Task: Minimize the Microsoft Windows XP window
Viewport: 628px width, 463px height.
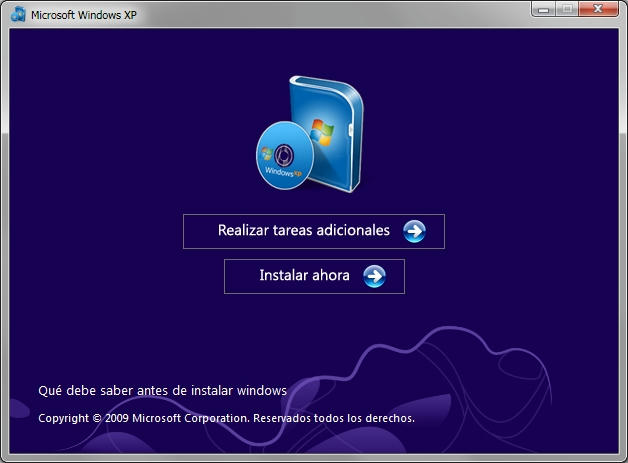Action: pyautogui.click(x=543, y=8)
